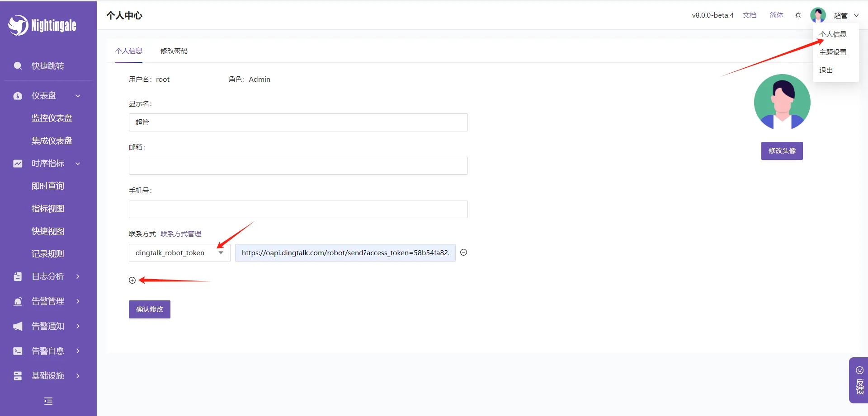868x416 pixels.
Task: Click the user avatar in top bar
Action: [x=818, y=15]
